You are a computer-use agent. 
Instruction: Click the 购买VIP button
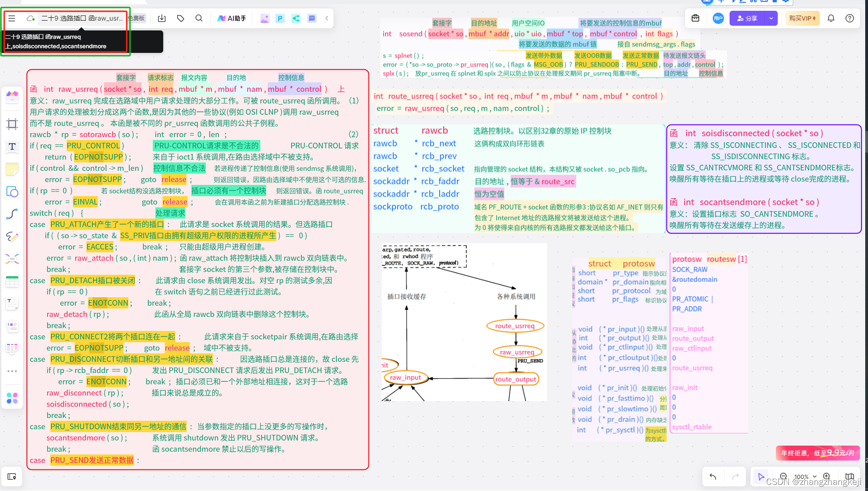coord(803,18)
